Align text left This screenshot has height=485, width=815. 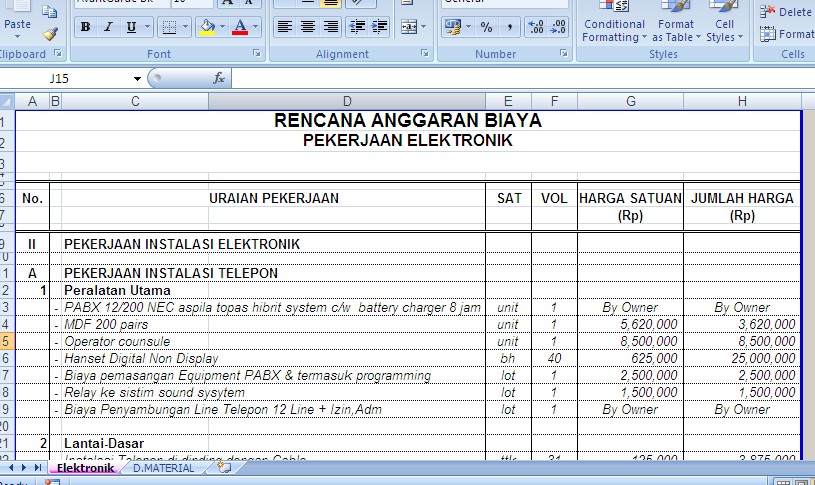click(x=284, y=27)
